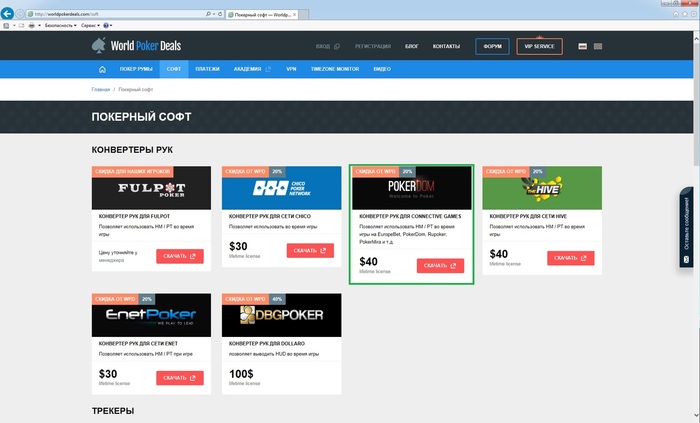Open the КОНВЕРТЕР РУК ДЛЯ СЕТИ ENET title
Screen dimensions: 700x423
pyautogui.click(x=138, y=344)
